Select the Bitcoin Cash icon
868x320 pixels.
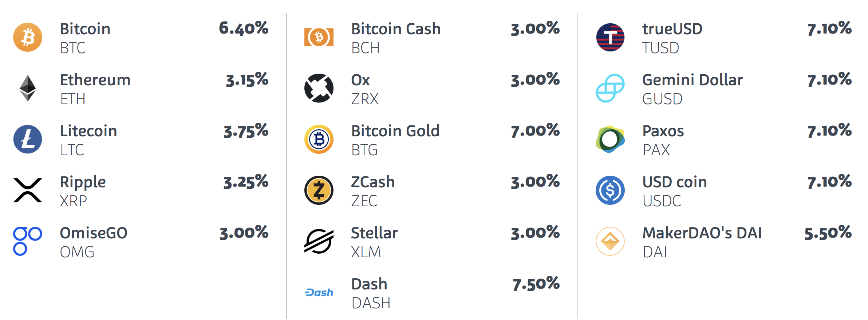[319, 37]
